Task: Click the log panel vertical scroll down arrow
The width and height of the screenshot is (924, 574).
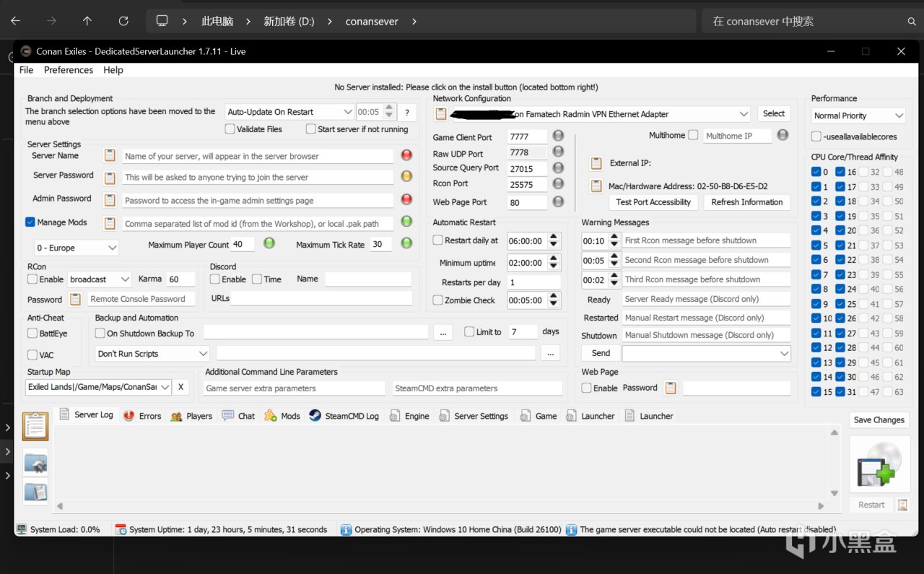Action: [x=834, y=493]
